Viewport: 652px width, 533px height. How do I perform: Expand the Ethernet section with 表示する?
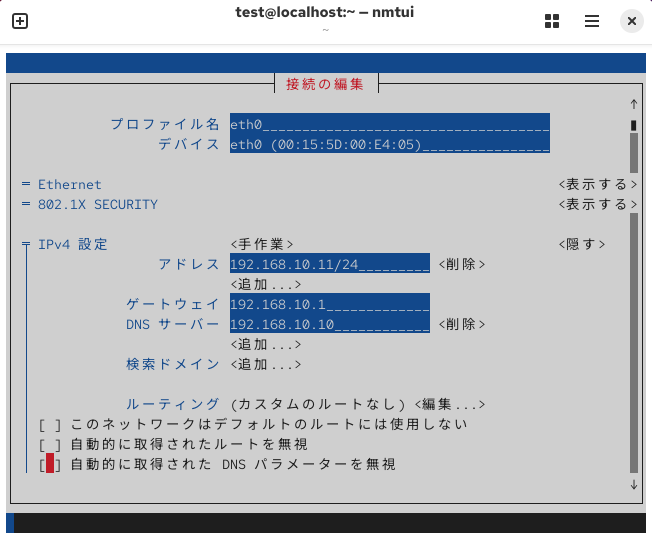pos(597,184)
